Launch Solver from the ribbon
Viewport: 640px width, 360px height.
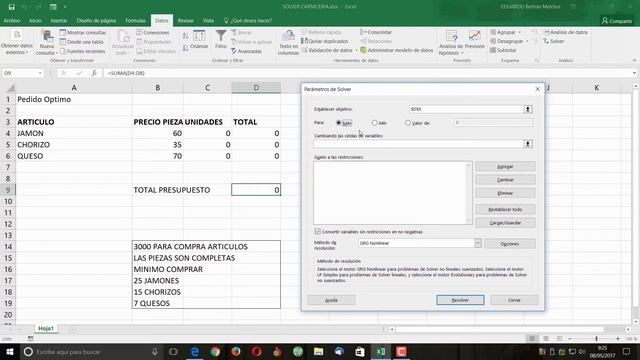click(554, 41)
